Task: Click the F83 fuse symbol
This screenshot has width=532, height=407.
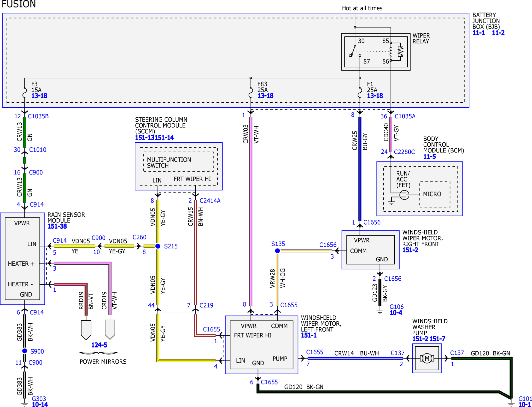Action: tap(251, 93)
